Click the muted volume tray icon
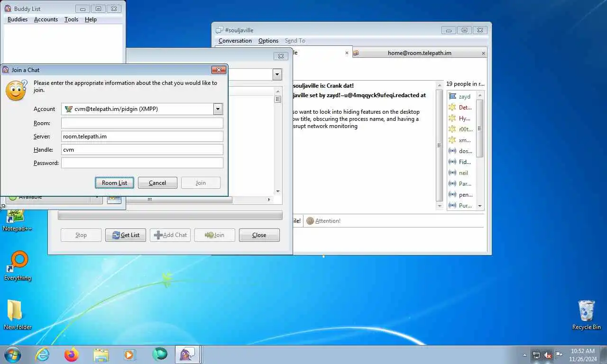The image size is (607, 364). 548,355
